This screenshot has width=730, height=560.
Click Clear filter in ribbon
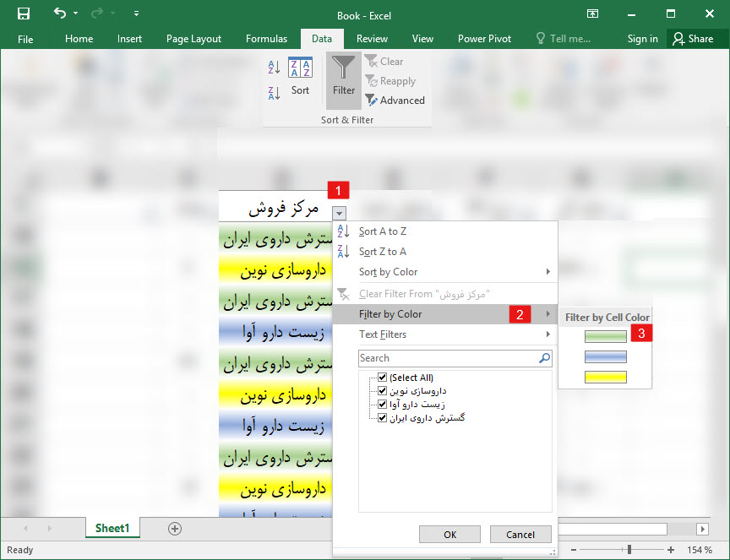(384, 62)
